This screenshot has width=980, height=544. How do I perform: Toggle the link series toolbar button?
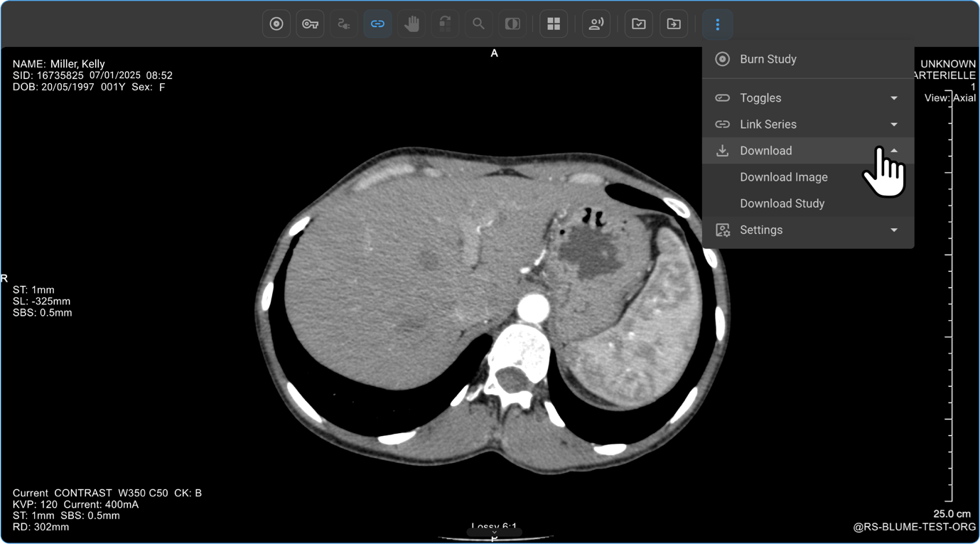click(377, 24)
